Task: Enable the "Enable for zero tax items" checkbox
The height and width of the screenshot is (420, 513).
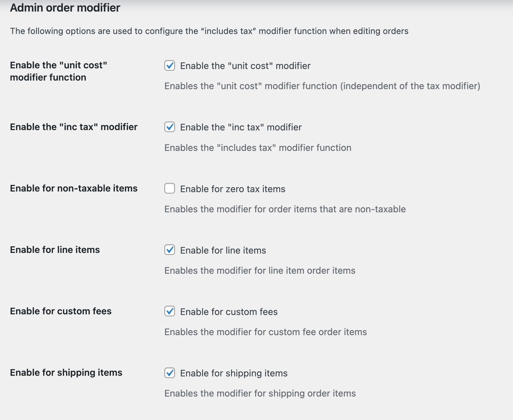Action: pyautogui.click(x=170, y=189)
